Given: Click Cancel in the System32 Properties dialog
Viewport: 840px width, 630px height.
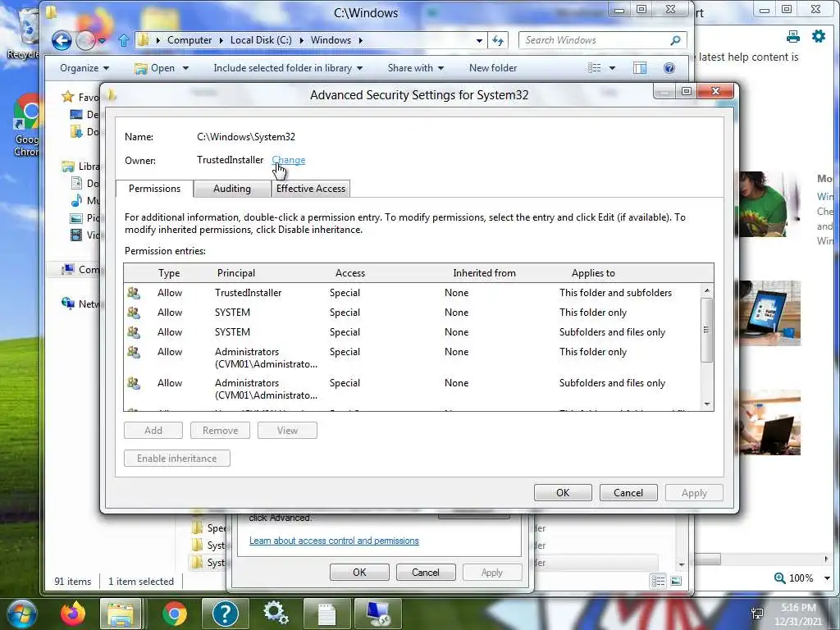Looking at the screenshot, I should pyautogui.click(x=426, y=572).
